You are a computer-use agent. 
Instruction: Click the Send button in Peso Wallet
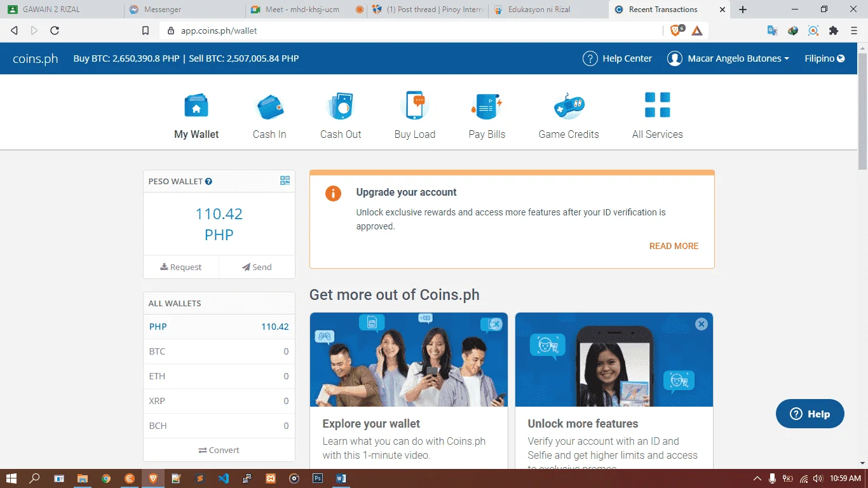(257, 267)
